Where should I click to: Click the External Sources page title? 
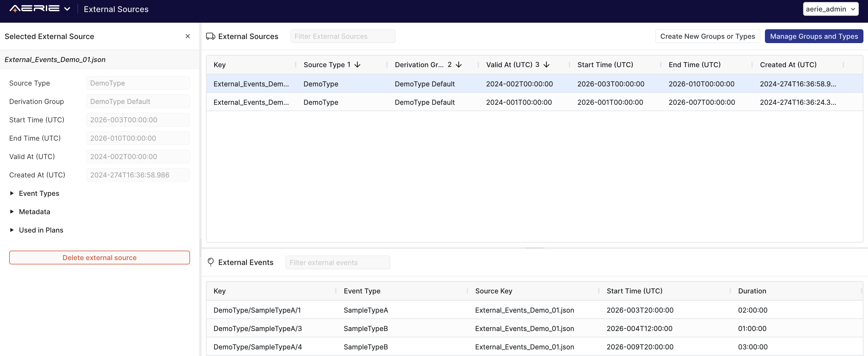pos(116,9)
